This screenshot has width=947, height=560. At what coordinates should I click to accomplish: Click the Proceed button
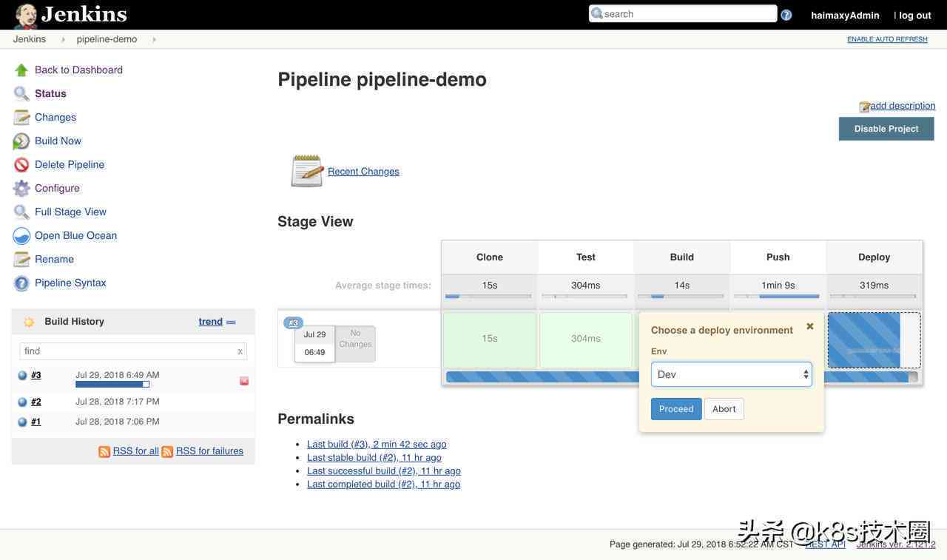point(676,409)
